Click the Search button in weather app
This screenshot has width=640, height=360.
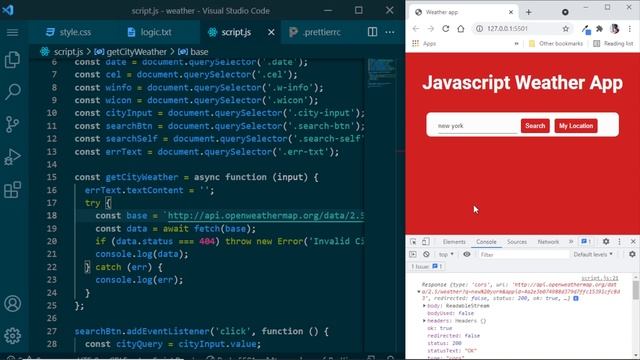[x=535, y=126]
